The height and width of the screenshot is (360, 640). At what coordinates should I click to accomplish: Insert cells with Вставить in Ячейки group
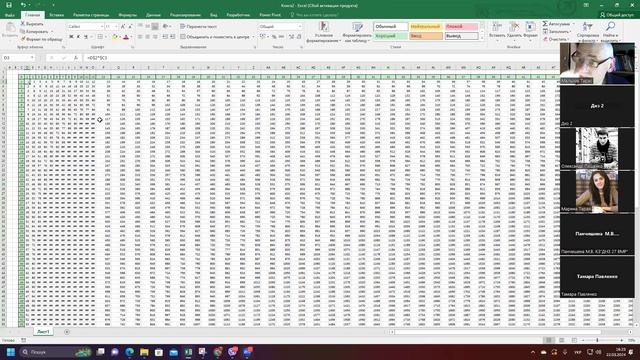coord(497,31)
